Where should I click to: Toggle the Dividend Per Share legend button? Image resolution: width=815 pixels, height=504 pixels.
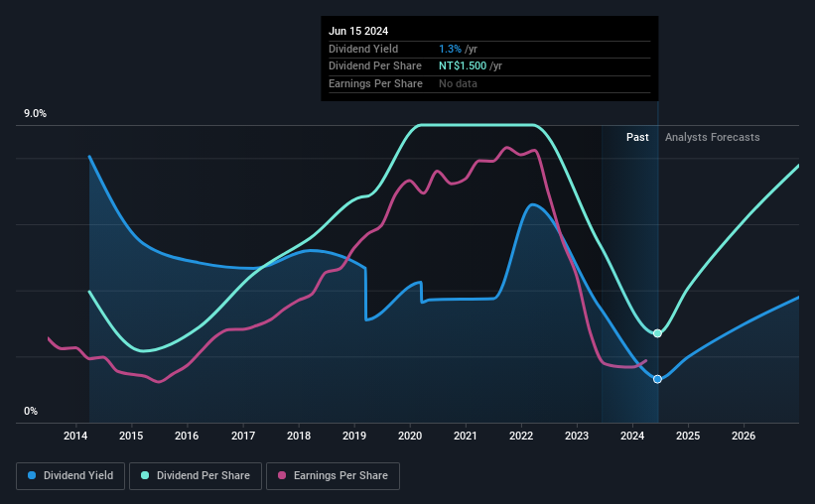tap(196, 476)
